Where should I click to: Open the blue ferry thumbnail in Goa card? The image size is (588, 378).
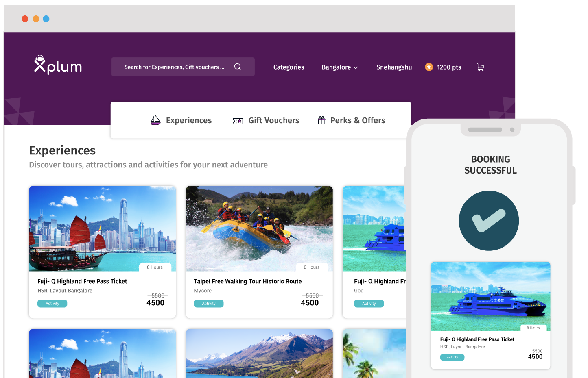[374, 228]
